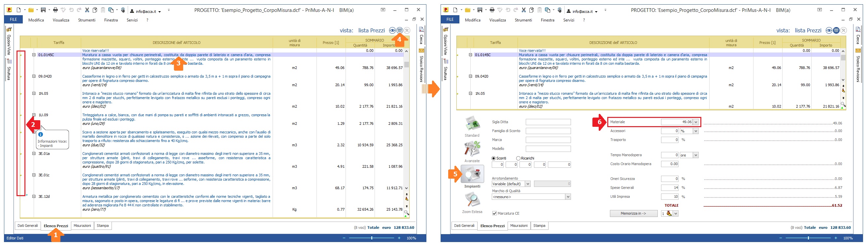This screenshot has width=868, height=247.
Task: Open the Tempo Manodopera 'ore' unit dropdown
Action: (696, 155)
